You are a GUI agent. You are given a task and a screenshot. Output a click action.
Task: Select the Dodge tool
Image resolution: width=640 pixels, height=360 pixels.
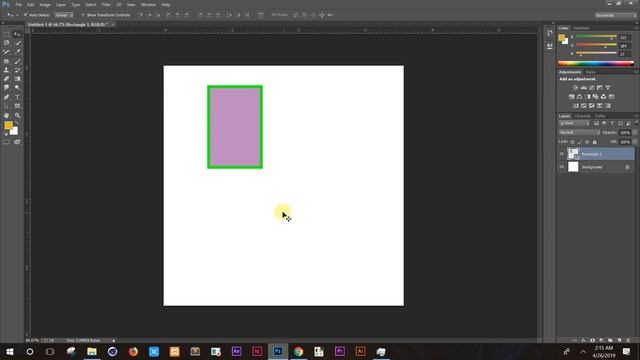coord(17,88)
